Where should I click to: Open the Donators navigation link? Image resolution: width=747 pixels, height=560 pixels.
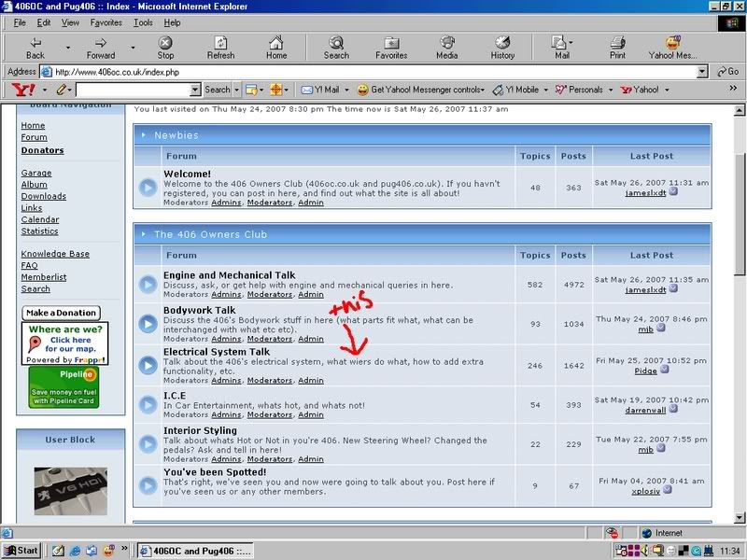pos(42,150)
